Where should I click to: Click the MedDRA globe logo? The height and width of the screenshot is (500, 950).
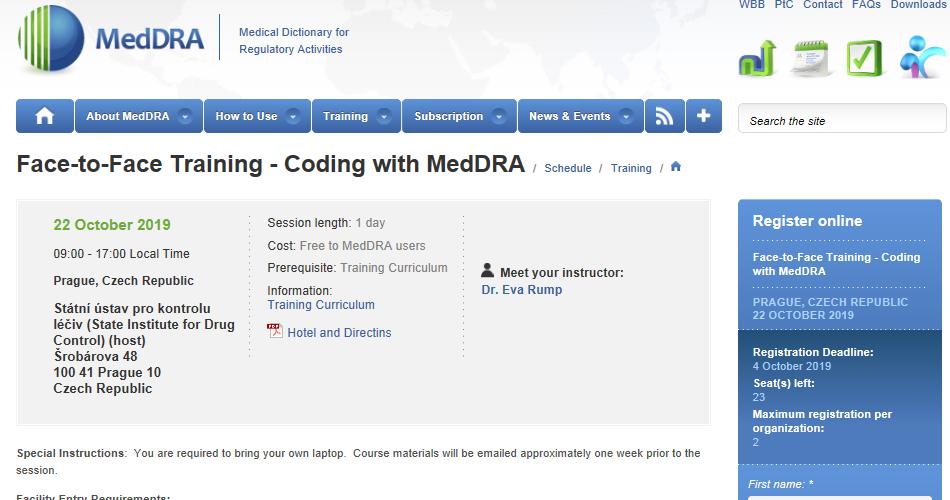pyautogui.click(x=51, y=38)
